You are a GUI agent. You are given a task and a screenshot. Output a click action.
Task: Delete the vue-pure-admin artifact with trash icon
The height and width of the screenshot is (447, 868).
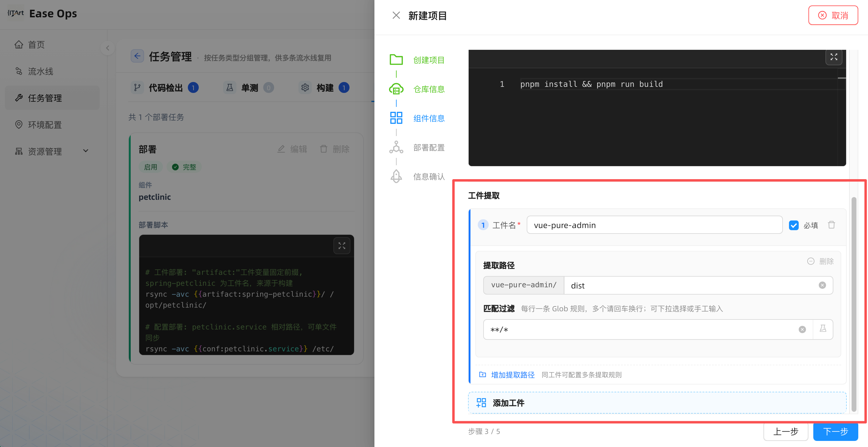(831, 225)
